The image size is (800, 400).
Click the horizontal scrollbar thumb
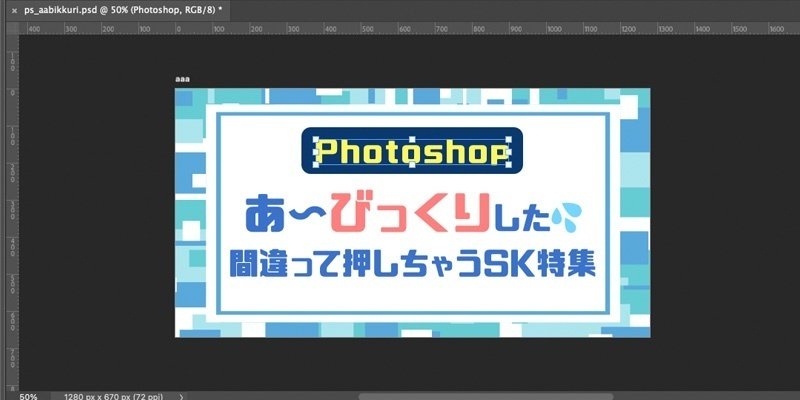[486, 396]
